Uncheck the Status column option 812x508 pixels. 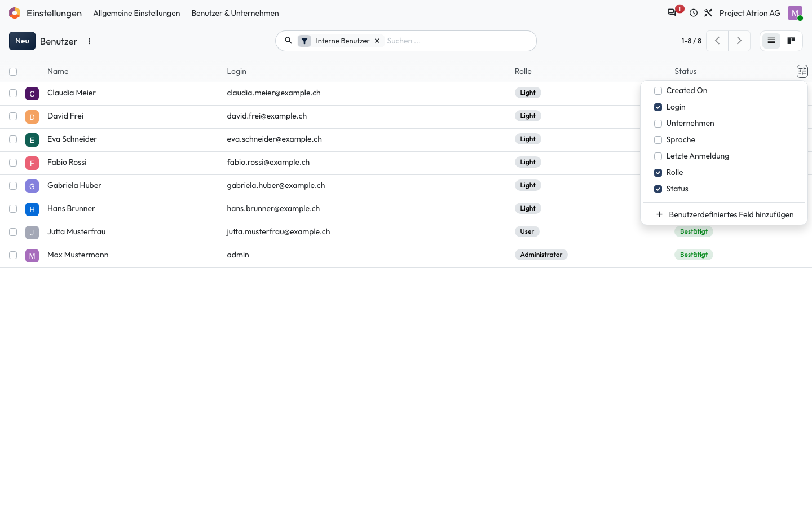(658, 189)
